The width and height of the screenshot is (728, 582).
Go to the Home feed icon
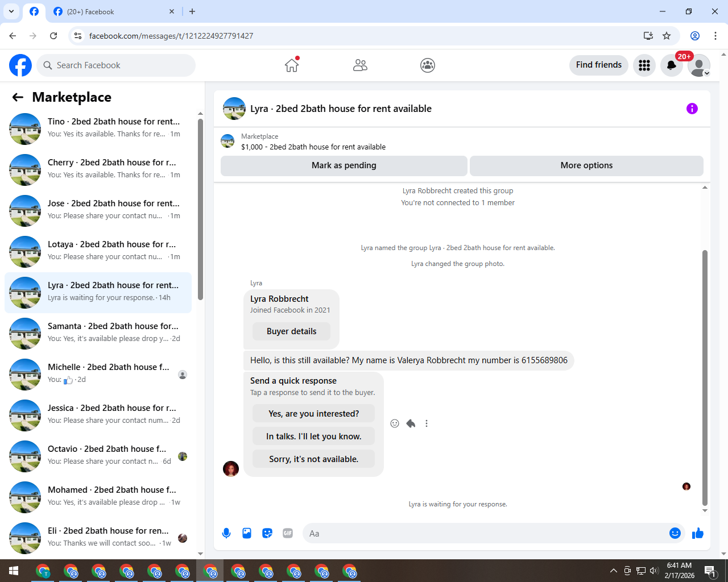coord(292,65)
